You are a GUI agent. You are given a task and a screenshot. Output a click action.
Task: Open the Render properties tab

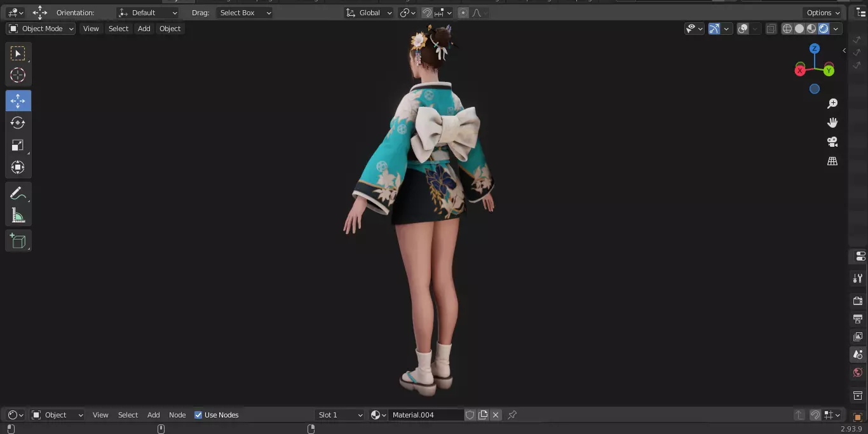coord(858,301)
